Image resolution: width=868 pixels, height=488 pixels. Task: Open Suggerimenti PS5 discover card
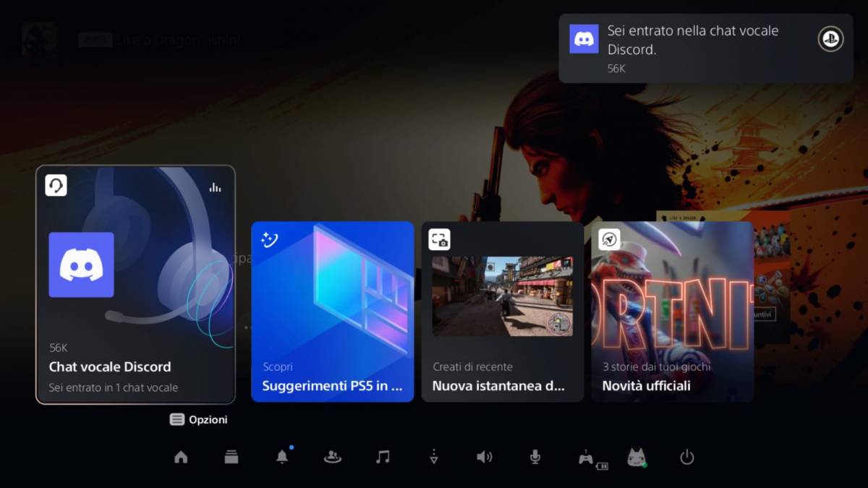[x=332, y=312]
